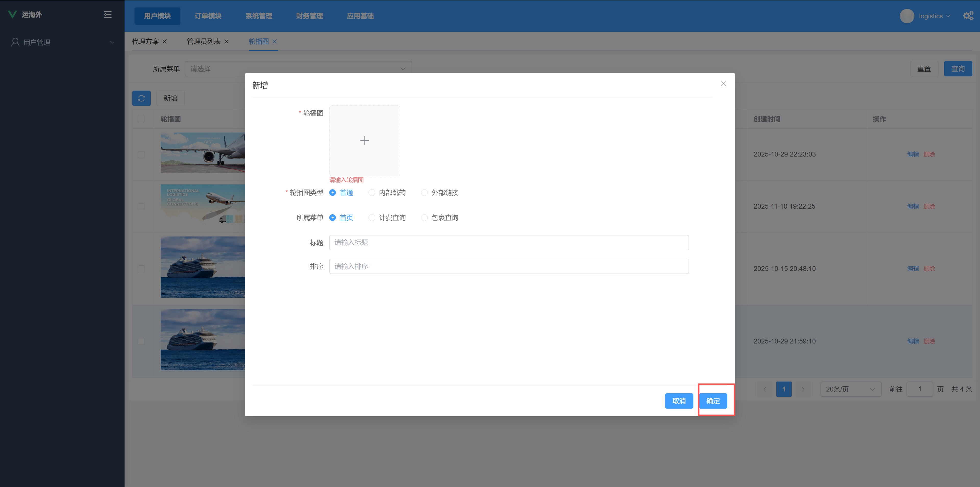Select the 外部链接 radio option
Image resolution: width=980 pixels, height=487 pixels.
tap(424, 193)
